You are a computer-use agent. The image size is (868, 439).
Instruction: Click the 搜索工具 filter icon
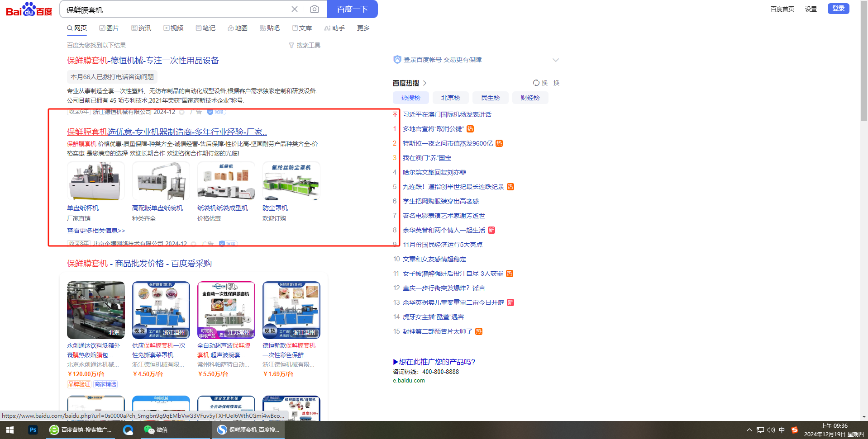[x=291, y=45]
